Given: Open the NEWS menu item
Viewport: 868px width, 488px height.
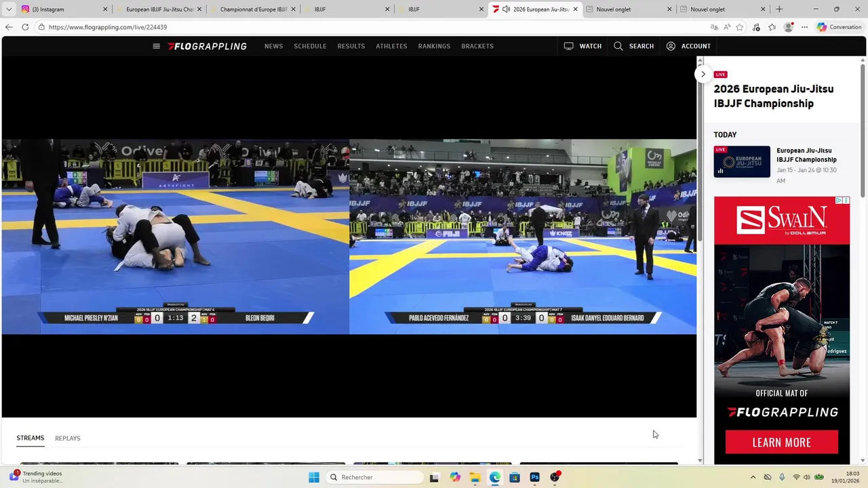Looking at the screenshot, I should click(273, 46).
